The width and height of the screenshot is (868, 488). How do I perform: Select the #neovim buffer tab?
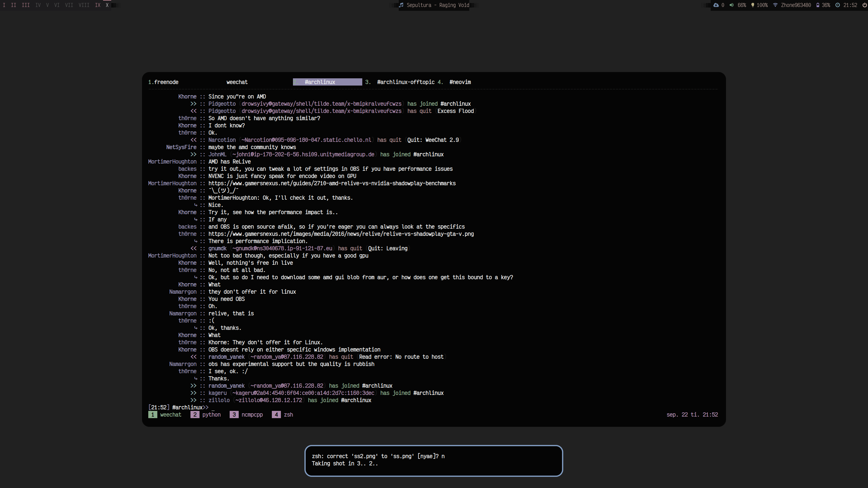tap(460, 82)
